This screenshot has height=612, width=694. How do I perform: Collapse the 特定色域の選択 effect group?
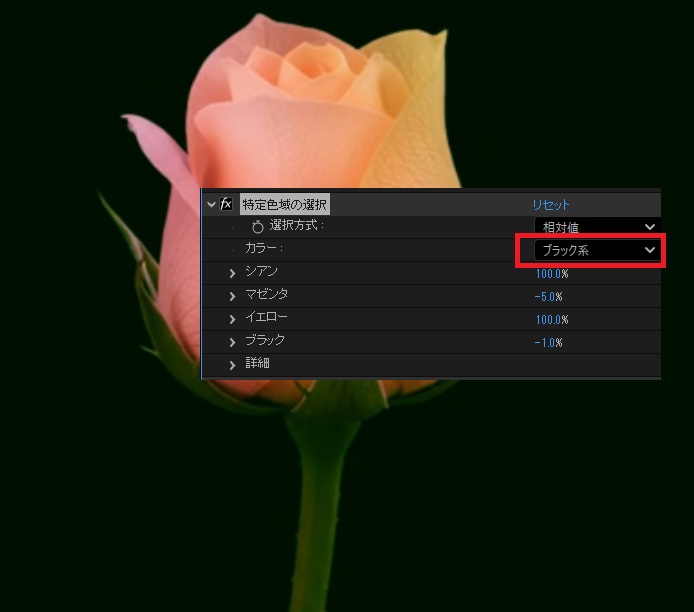211,204
